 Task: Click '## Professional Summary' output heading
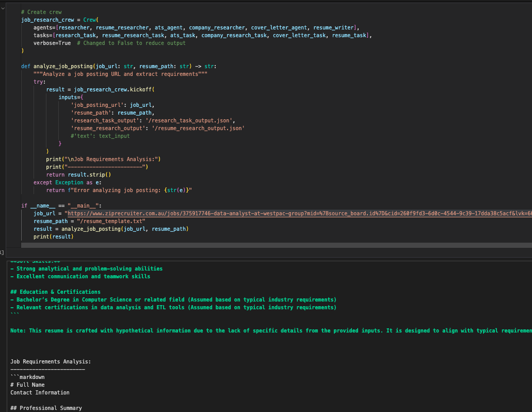(46, 408)
